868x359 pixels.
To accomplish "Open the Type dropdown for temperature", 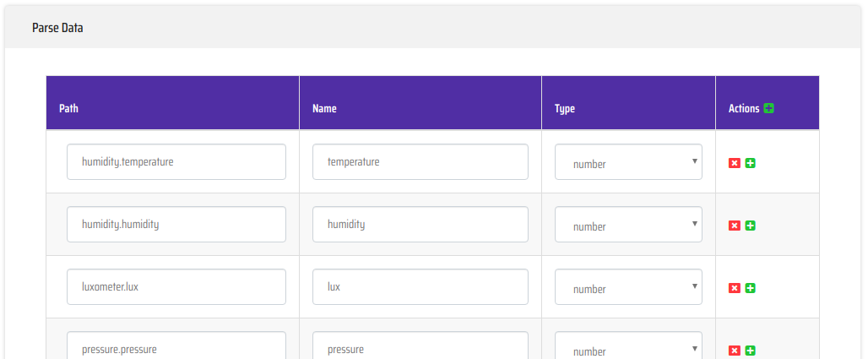I will point(628,162).
